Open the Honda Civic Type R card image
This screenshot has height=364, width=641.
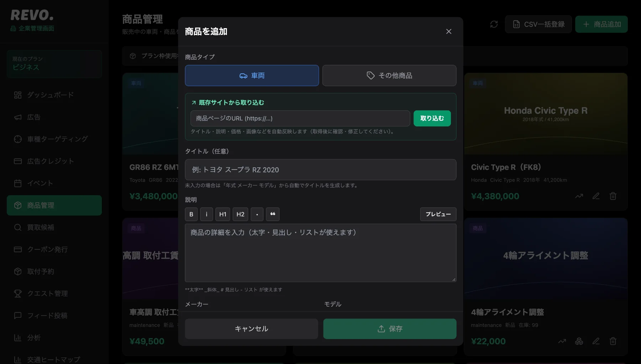coord(546,114)
